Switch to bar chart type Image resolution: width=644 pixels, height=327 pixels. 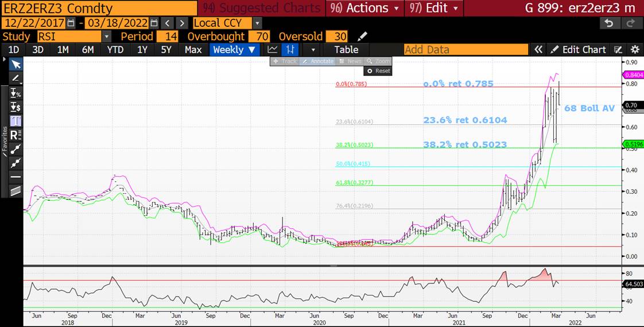pyautogui.click(x=290, y=50)
